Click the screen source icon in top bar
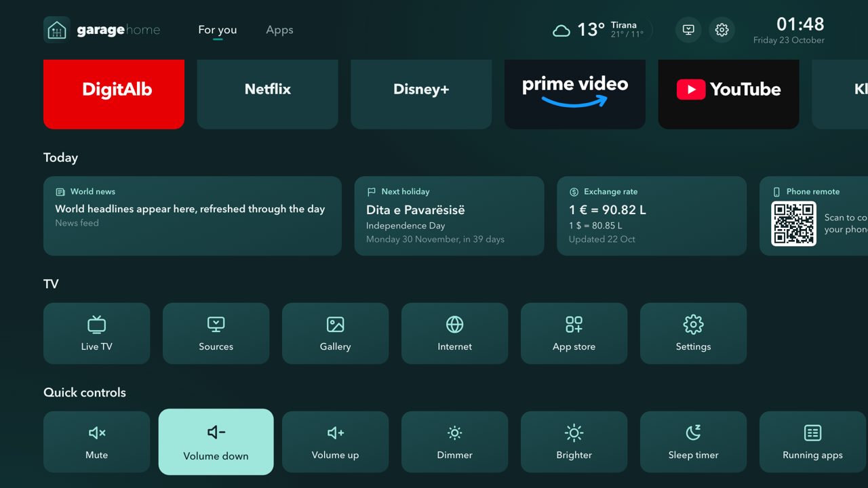Image resolution: width=868 pixels, height=488 pixels. coord(688,30)
